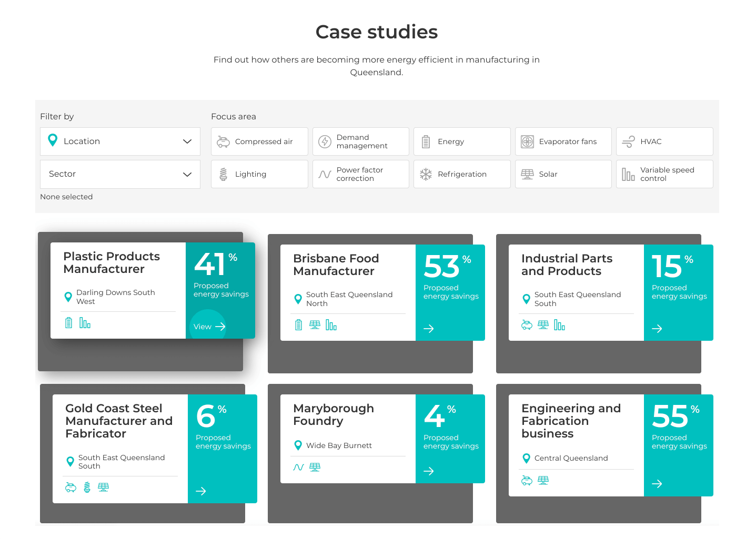Expand the Sector dropdown
Screen dimensions: 756x559
(x=120, y=174)
